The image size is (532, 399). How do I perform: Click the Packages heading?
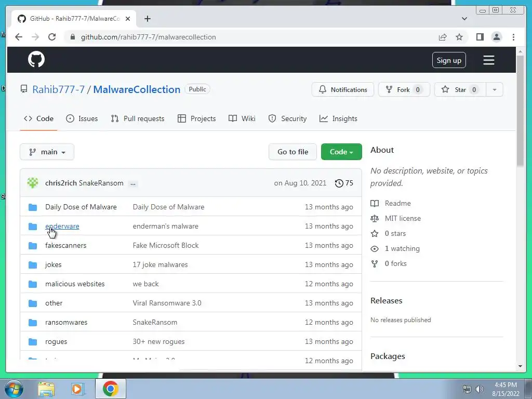click(x=388, y=356)
